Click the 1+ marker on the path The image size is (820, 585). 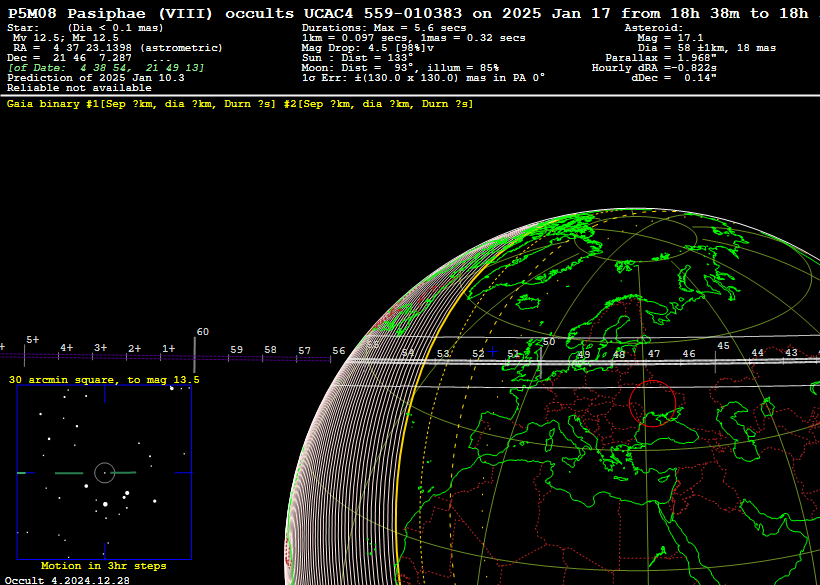tap(168, 348)
